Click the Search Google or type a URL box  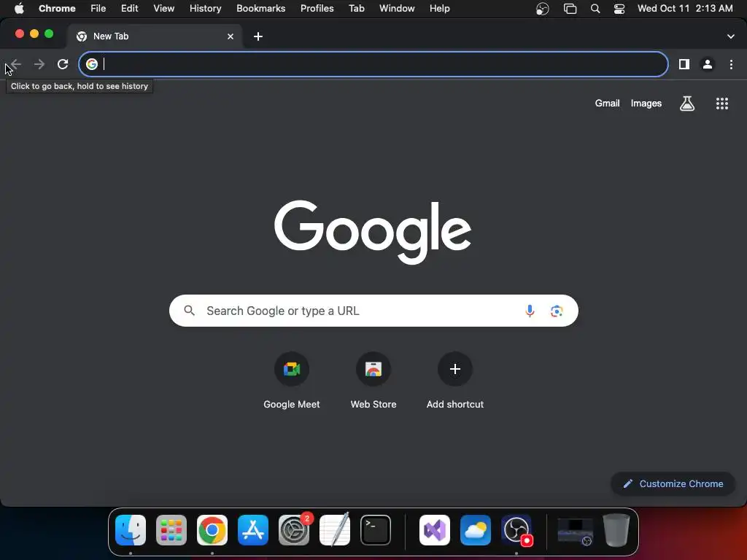(373, 311)
